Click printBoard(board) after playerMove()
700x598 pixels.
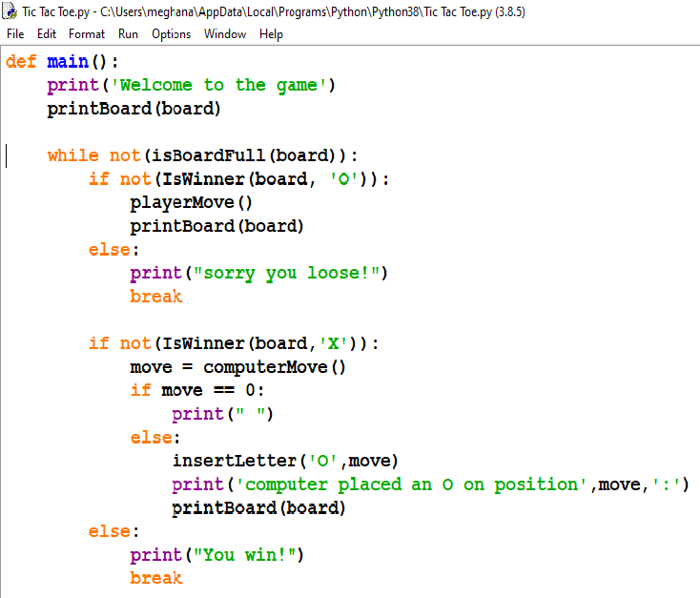pyautogui.click(x=217, y=226)
